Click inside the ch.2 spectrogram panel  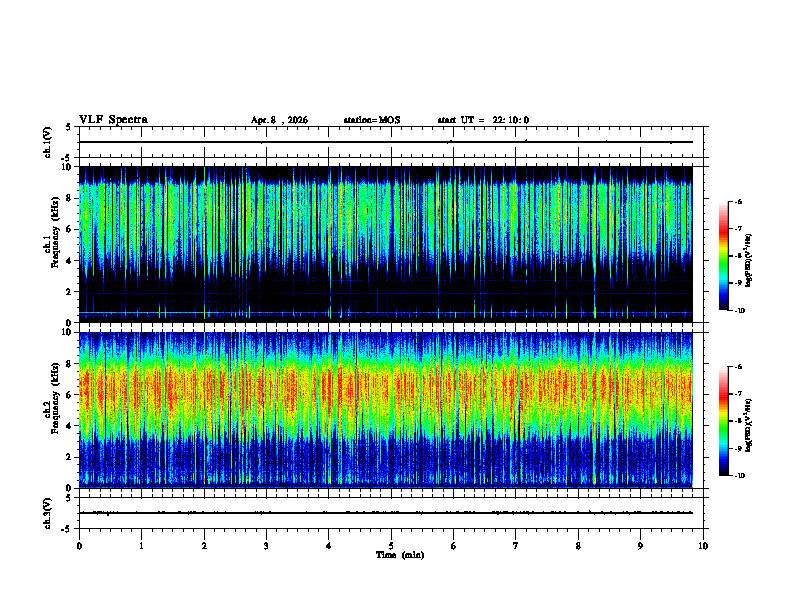click(385, 410)
